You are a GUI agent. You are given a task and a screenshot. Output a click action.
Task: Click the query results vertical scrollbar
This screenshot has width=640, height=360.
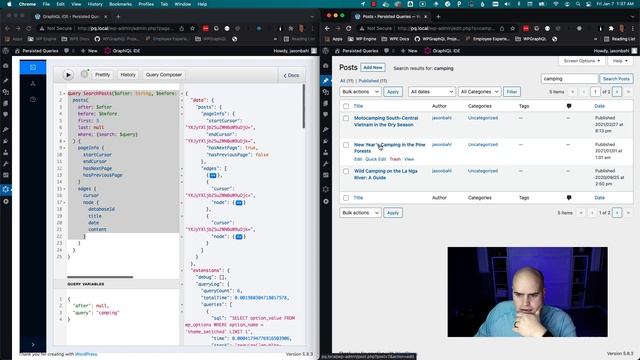[304, 106]
